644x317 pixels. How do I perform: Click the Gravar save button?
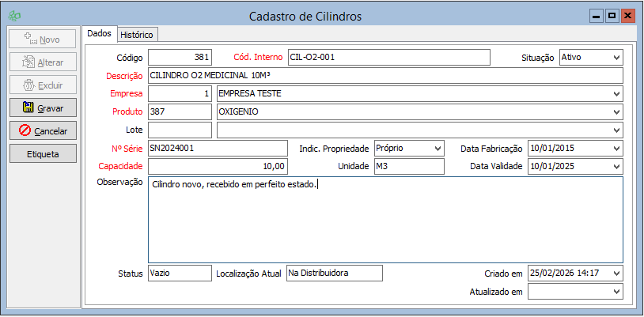43,107
